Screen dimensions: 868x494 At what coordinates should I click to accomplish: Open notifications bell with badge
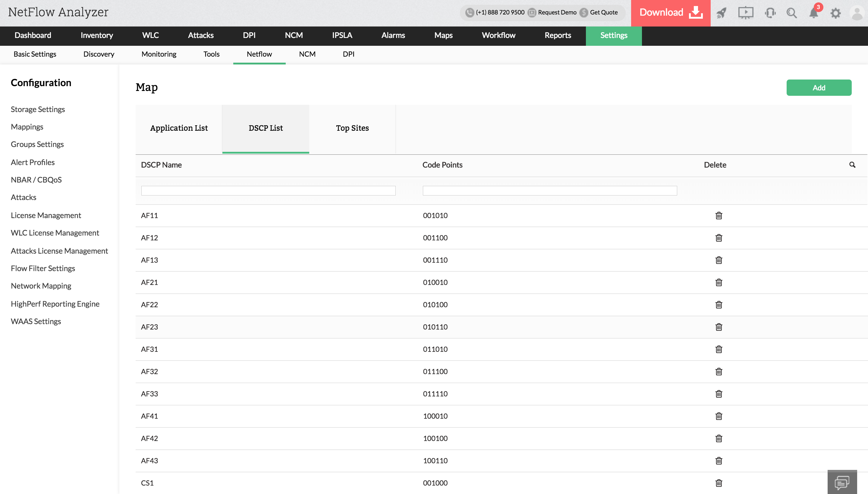(x=814, y=13)
